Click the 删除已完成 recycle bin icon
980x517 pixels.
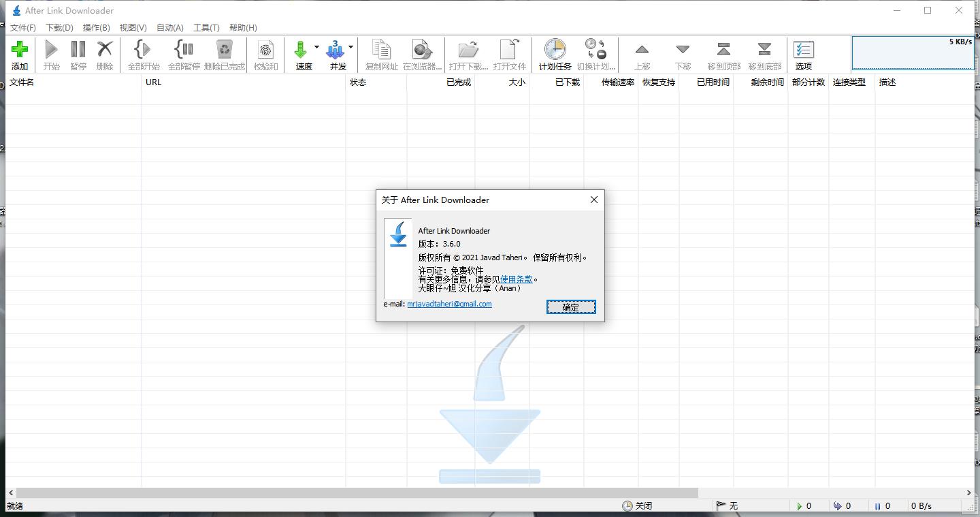click(224, 49)
